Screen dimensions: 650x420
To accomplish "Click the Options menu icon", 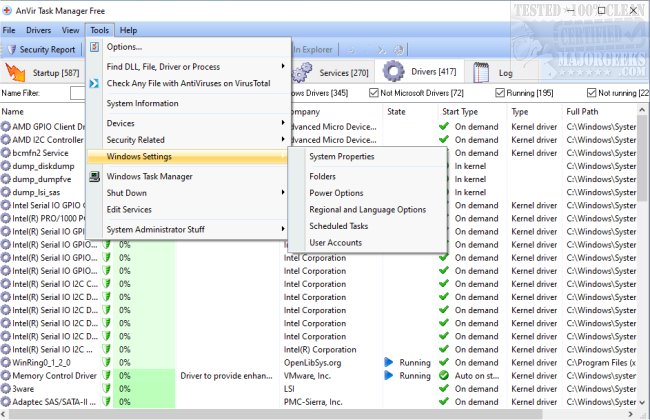I will (x=95, y=47).
